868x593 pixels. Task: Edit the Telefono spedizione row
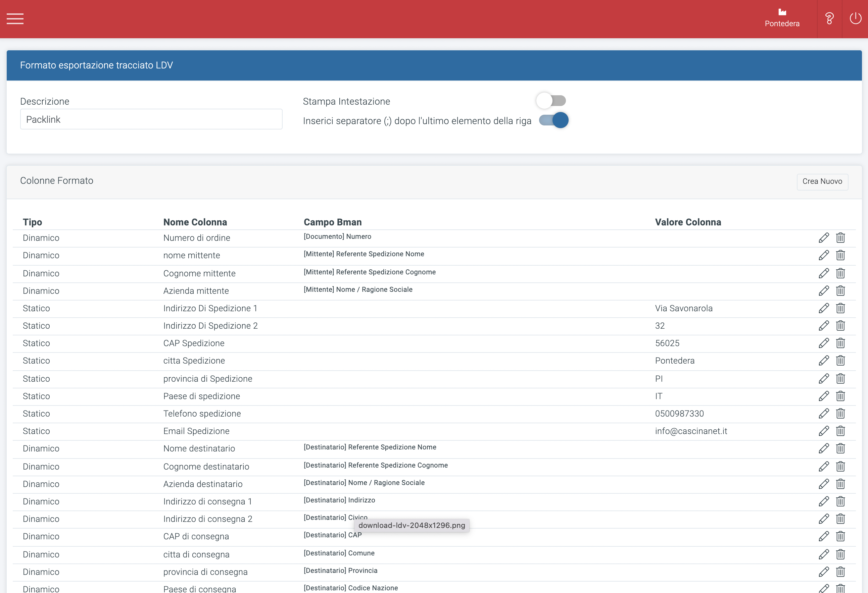pyautogui.click(x=824, y=414)
